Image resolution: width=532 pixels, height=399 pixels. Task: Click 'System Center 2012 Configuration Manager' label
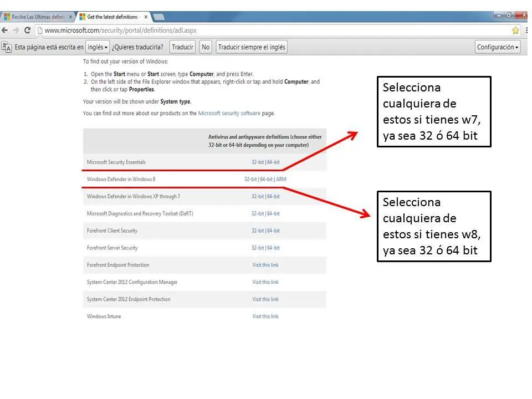[x=132, y=282]
